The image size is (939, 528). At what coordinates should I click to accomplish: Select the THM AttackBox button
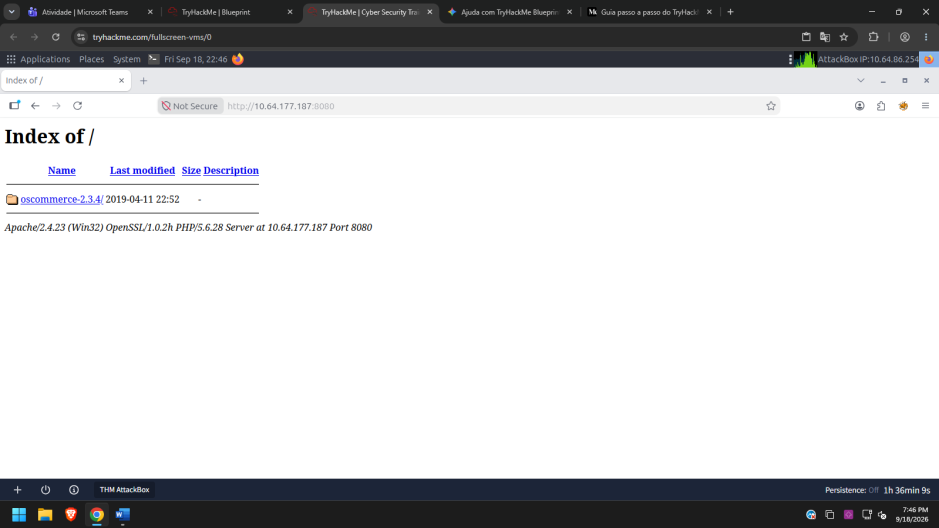(x=124, y=490)
